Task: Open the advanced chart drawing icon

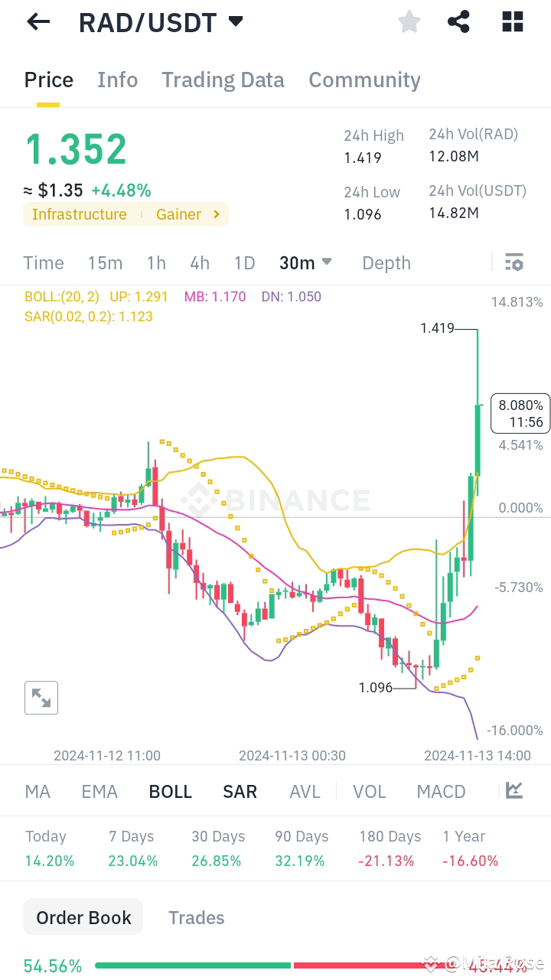Action: point(514,791)
